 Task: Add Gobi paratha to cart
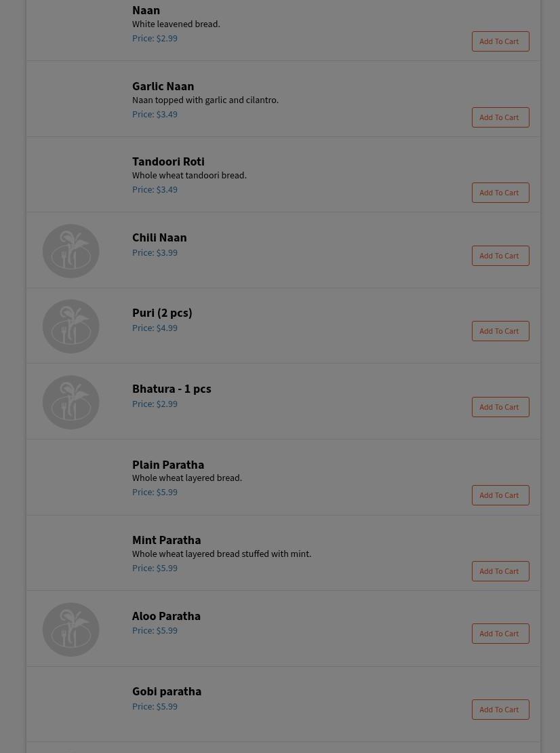(500, 710)
